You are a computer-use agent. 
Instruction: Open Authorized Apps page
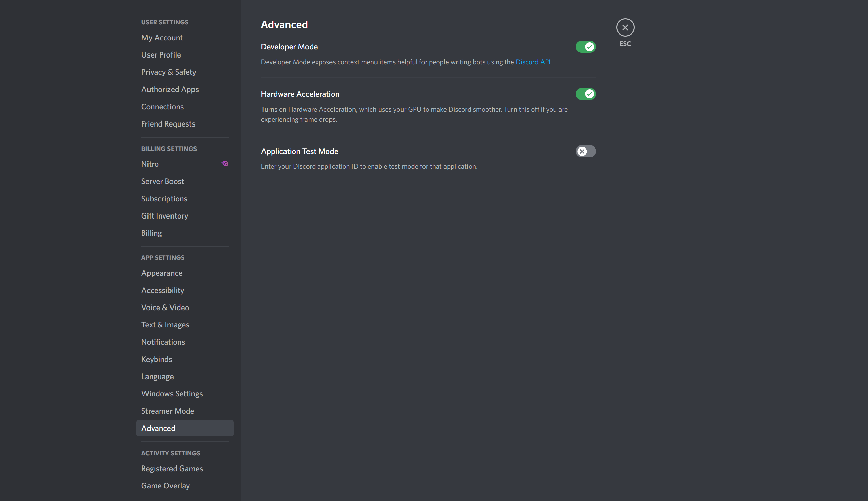pos(170,89)
